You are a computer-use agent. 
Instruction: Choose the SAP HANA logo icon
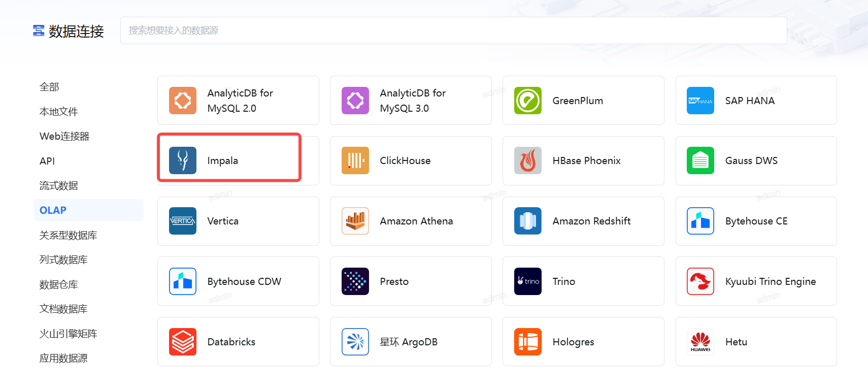(700, 101)
